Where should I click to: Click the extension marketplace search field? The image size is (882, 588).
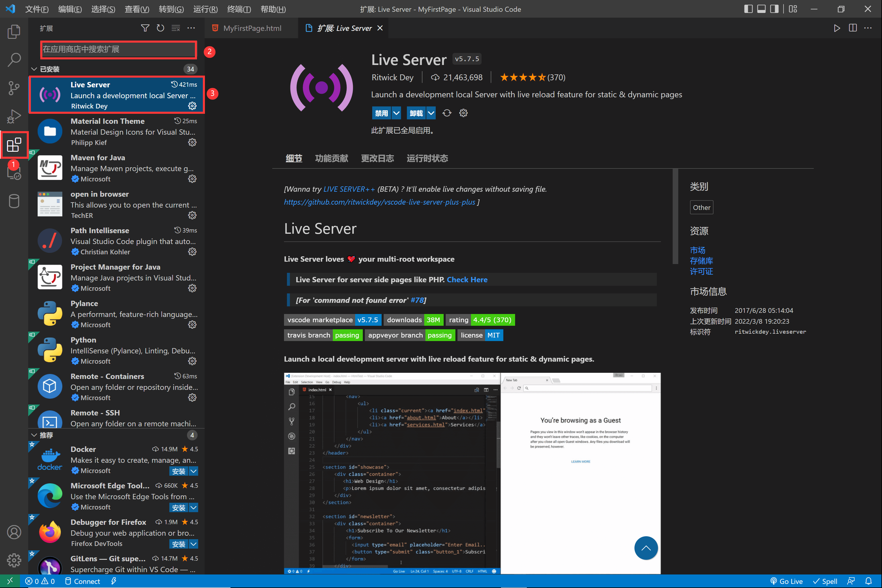[118, 49]
